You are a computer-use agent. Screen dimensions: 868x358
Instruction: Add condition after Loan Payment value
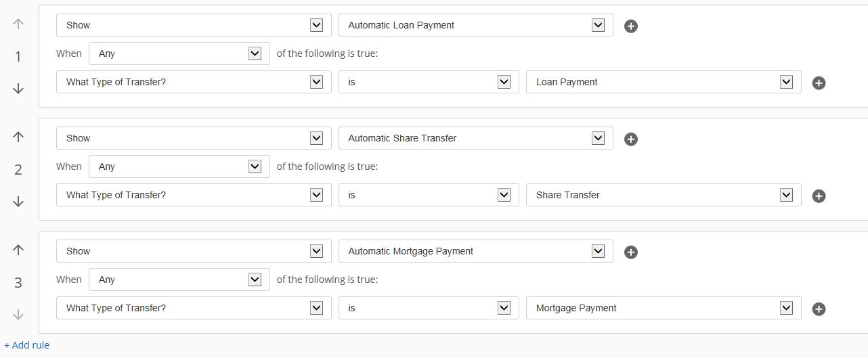tap(819, 83)
